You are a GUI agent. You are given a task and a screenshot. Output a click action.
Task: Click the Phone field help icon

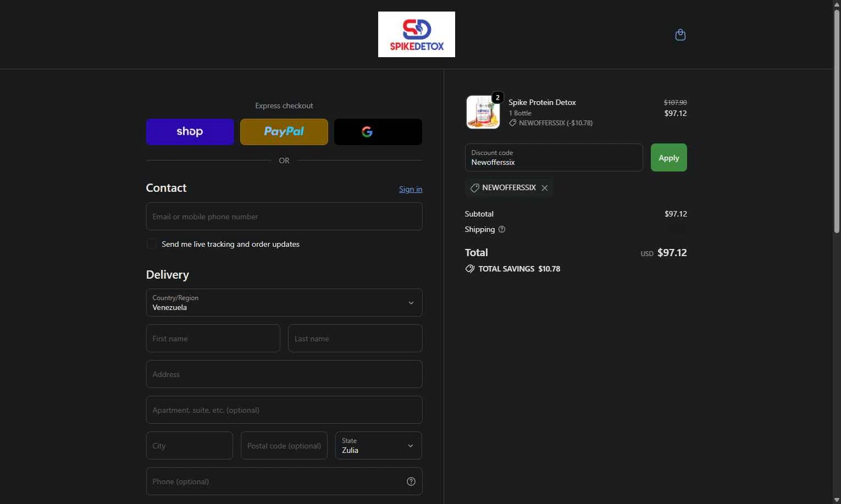(x=411, y=481)
